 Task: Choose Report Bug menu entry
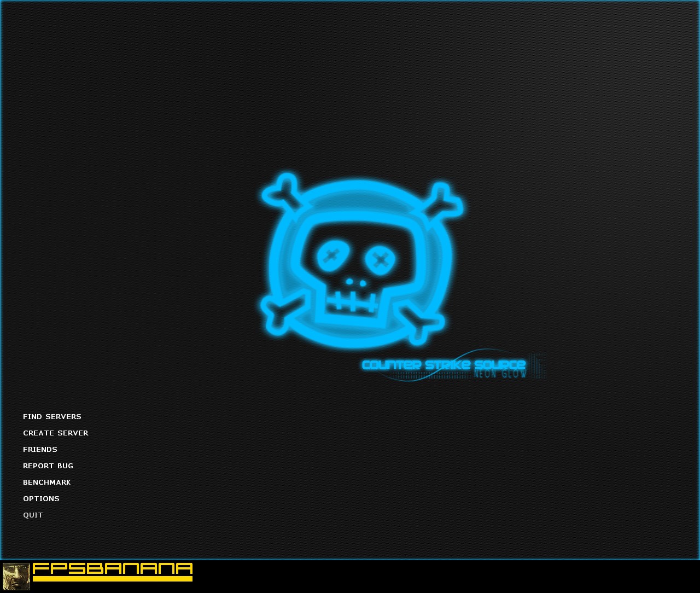point(48,466)
